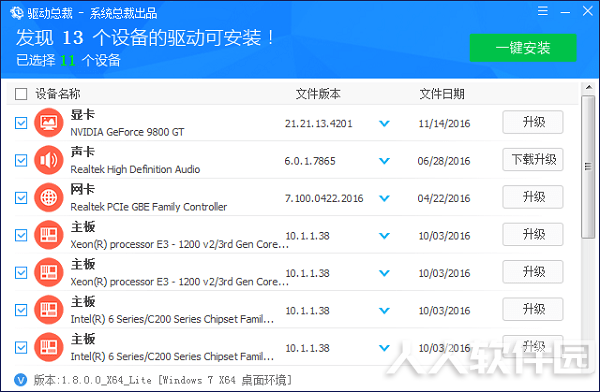
Task: Click the 驱动总裁 app logo icon
Action: tap(16, 13)
